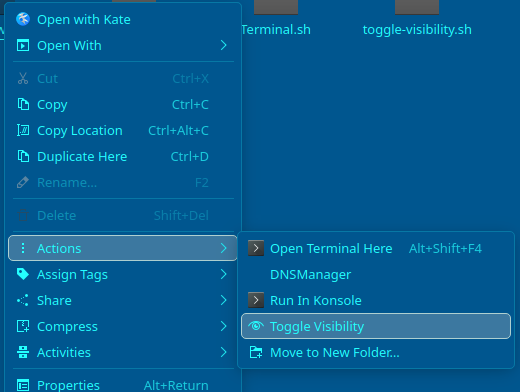
Task: Click the Move to New Folder icon
Action: point(256,352)
